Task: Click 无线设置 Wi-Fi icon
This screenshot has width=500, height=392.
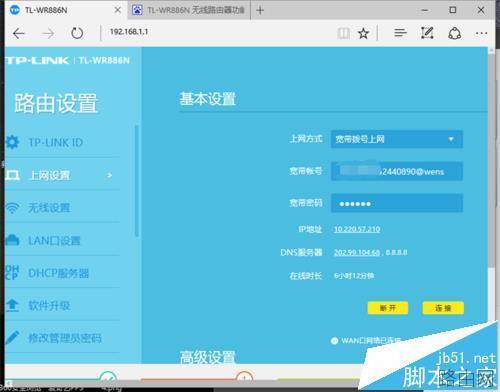Action: pyautogui.click(x=13, y=208)
